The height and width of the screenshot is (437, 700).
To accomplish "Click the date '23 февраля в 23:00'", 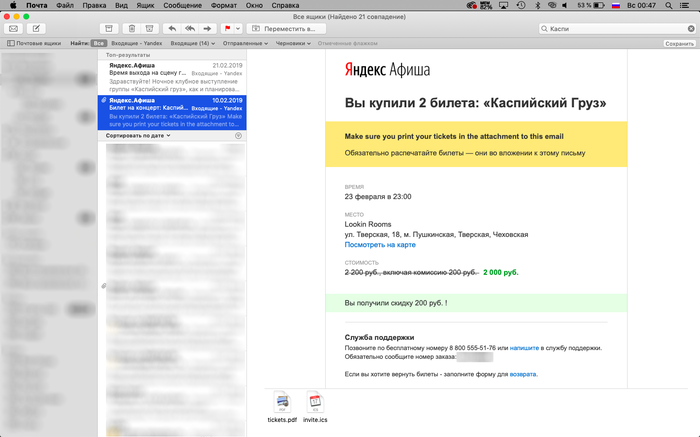I will 378,196.
